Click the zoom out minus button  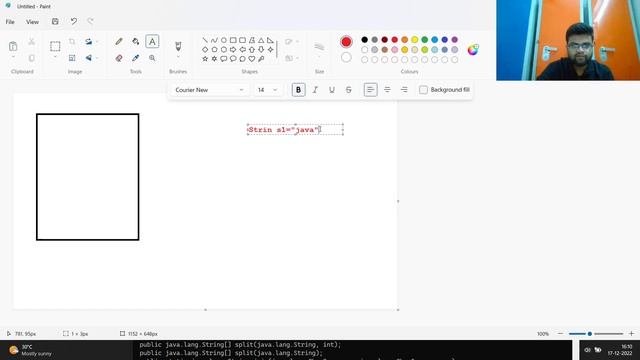(560, 333)
